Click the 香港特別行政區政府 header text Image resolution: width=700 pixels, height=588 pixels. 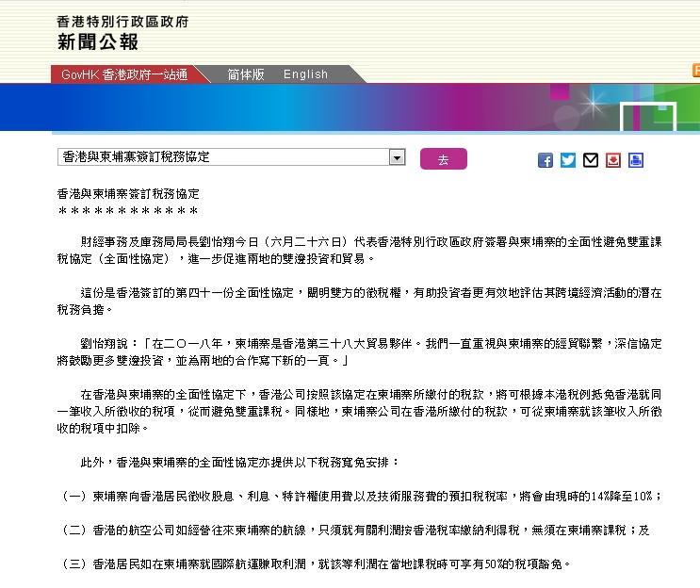122,22
